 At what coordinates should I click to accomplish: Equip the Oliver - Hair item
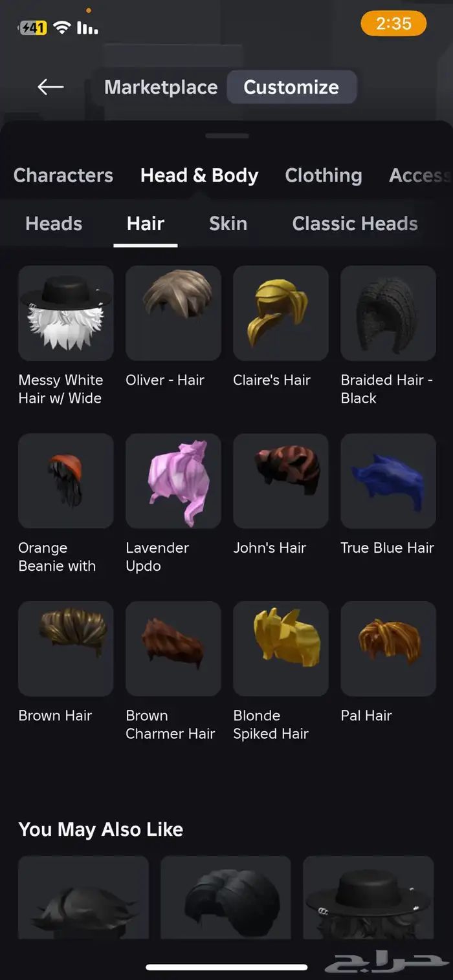(173, 313)
